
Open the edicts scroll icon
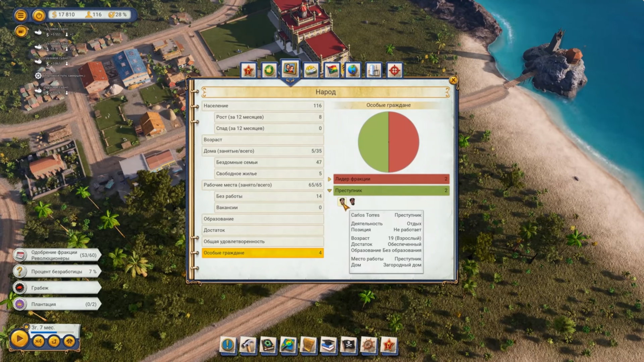pyautogui.click(x=308, y=345)
